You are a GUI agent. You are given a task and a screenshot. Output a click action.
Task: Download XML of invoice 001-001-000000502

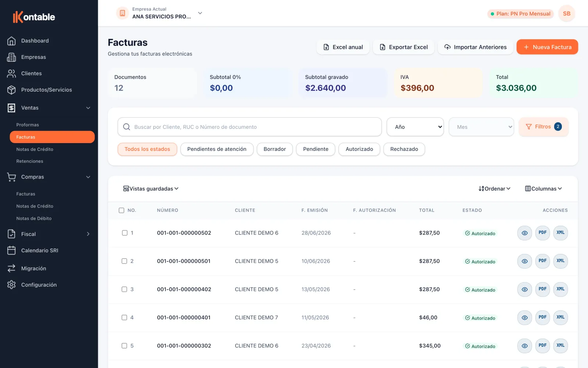pos(560,233)
